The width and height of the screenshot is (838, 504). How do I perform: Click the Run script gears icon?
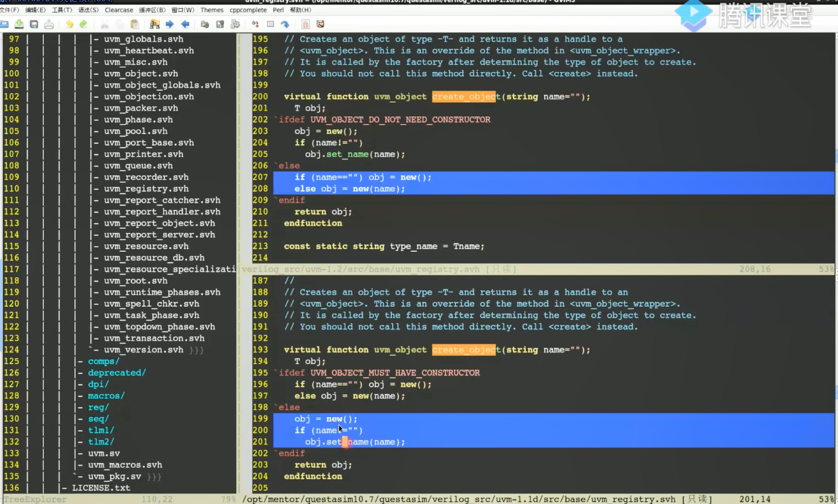click(x=235, y=24)
